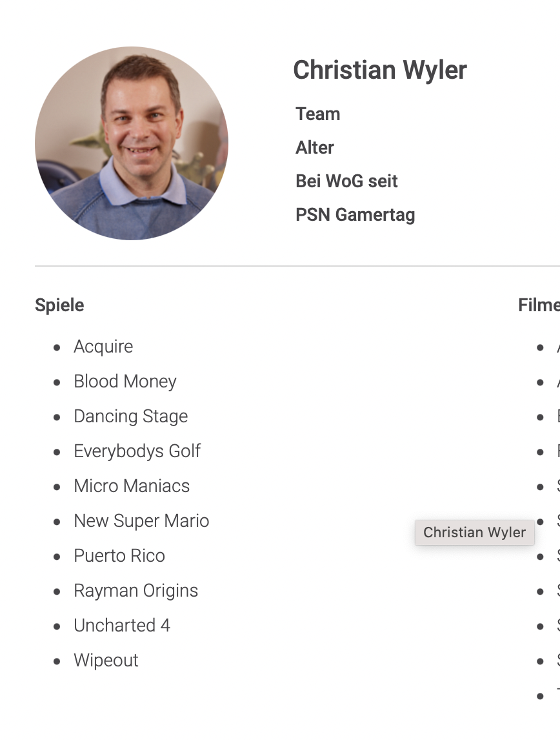Select Wipeout in the games list
The width and height of the screenshot is (560, 740).
[x=106, y=661]
